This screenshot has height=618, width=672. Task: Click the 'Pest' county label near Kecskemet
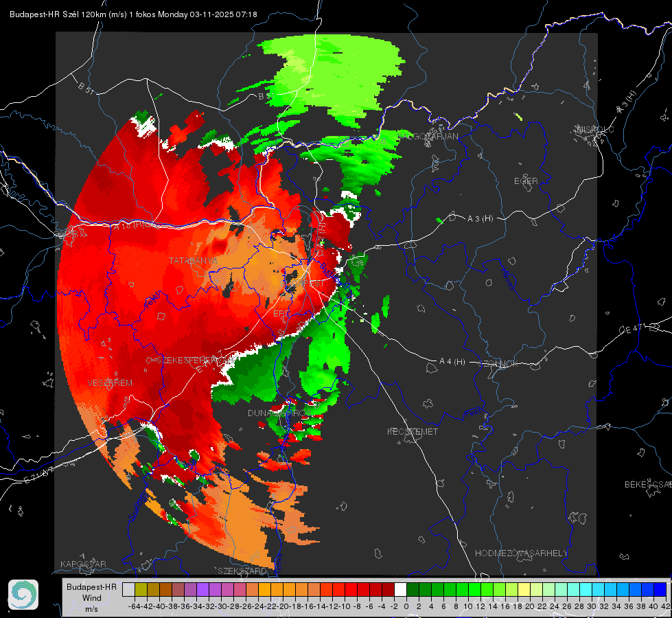(x=473, y=413)
